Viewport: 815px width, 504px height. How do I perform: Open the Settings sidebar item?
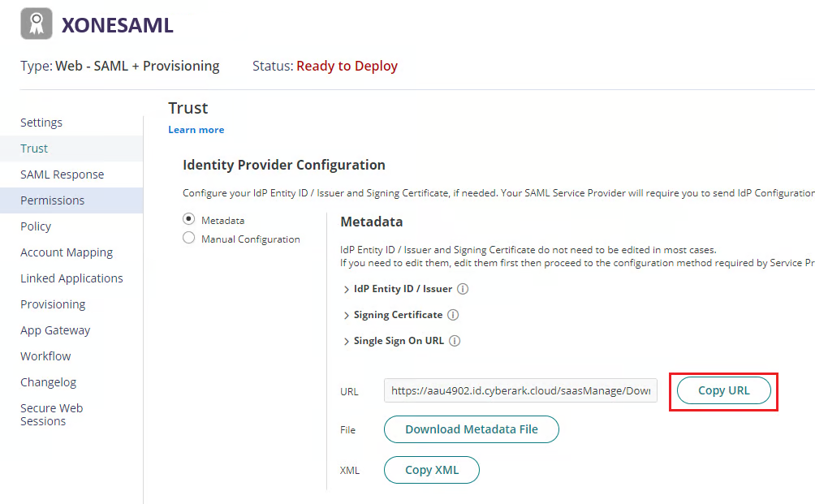click(x=41, y=123)
